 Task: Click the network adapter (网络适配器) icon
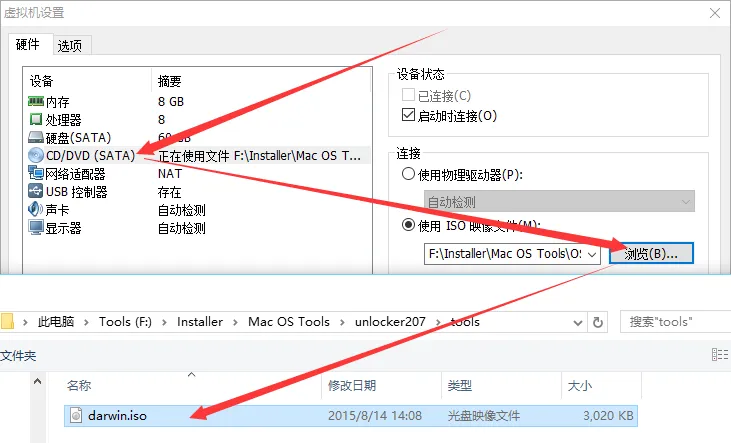coord(36,173)
